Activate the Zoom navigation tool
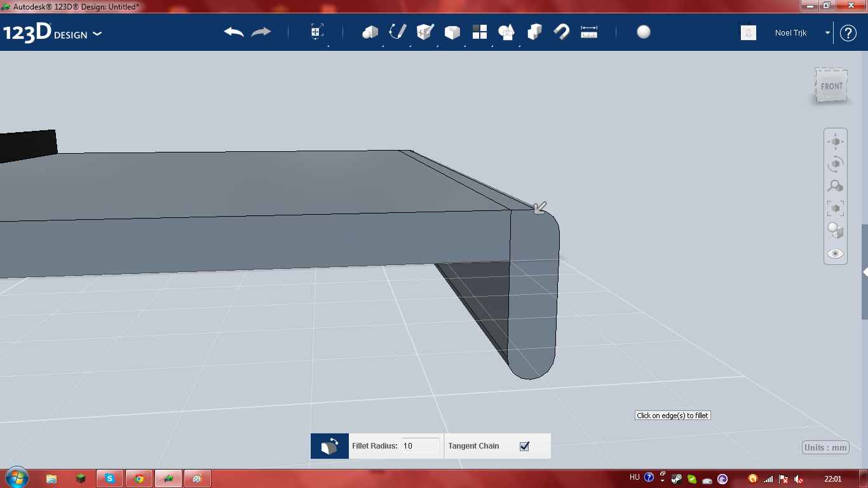Screen dimensions: 868x488 point(836,186)
